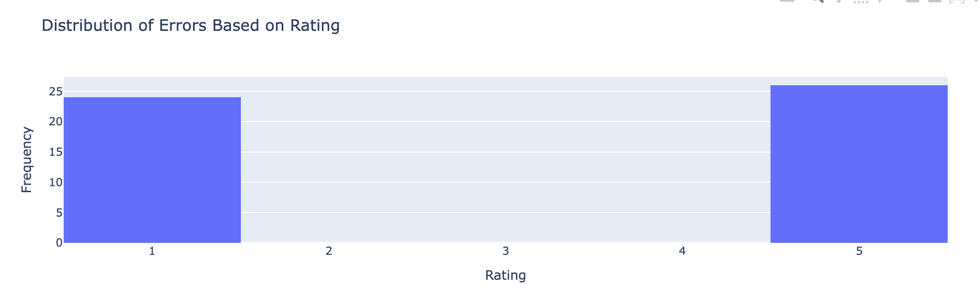Click the histogram bar for rating 1

[152, 170]
